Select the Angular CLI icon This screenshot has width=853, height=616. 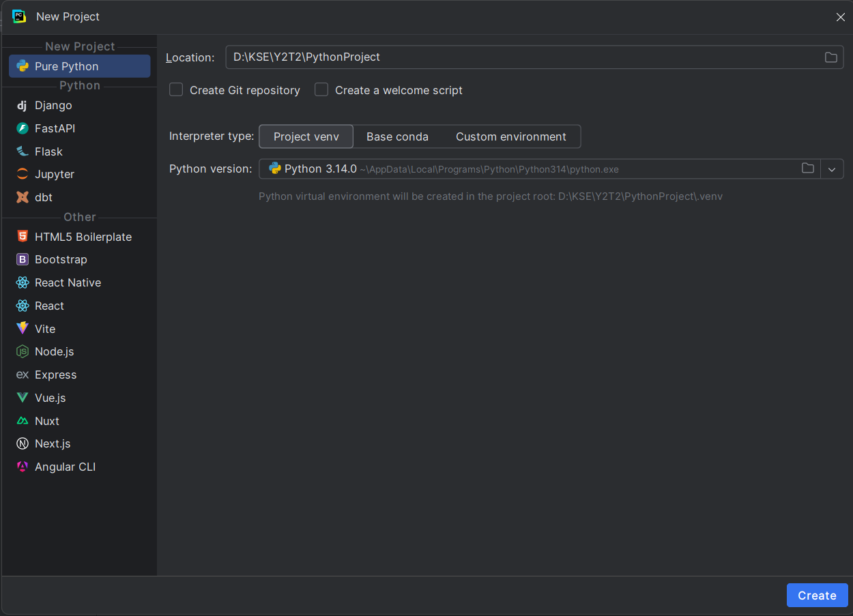[x=22, y=467]
